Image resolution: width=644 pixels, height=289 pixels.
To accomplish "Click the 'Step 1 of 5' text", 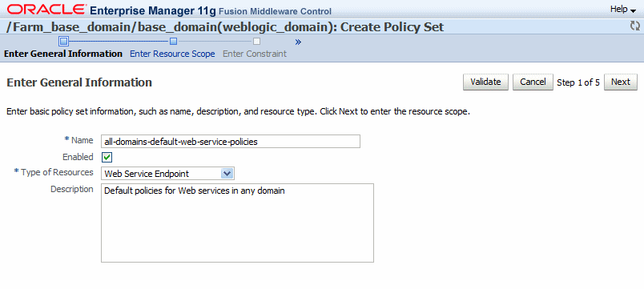I will (x=578, y=82).
